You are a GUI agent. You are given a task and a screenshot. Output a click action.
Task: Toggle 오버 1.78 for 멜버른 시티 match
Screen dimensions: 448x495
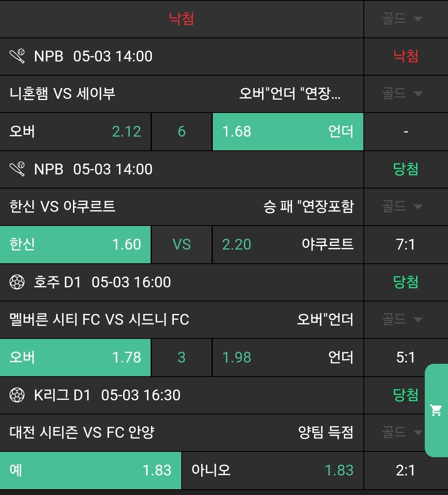pos(75,358)
